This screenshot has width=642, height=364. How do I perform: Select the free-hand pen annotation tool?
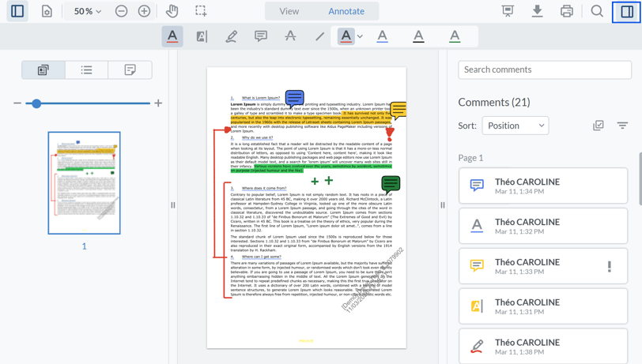click(x=231, y=36)
